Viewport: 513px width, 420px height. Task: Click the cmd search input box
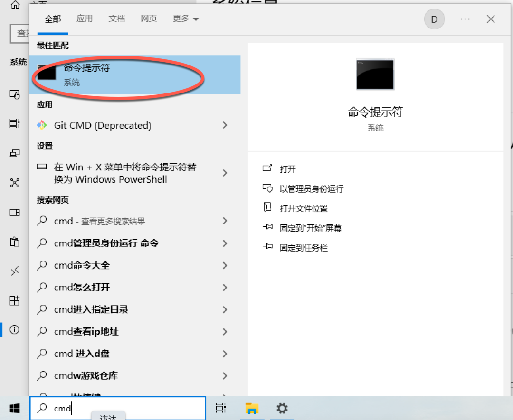coord(116,408)
